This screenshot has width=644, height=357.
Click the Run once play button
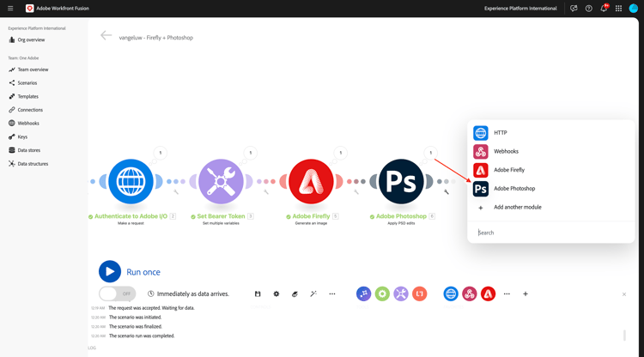click(x=110, y=272)
